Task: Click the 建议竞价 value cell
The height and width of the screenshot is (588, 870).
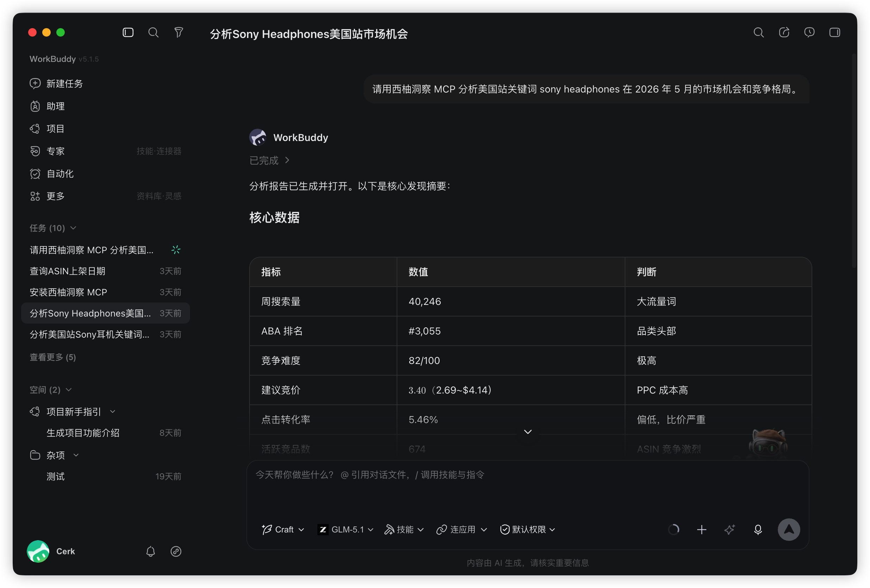Action: (x=511, y=390)
